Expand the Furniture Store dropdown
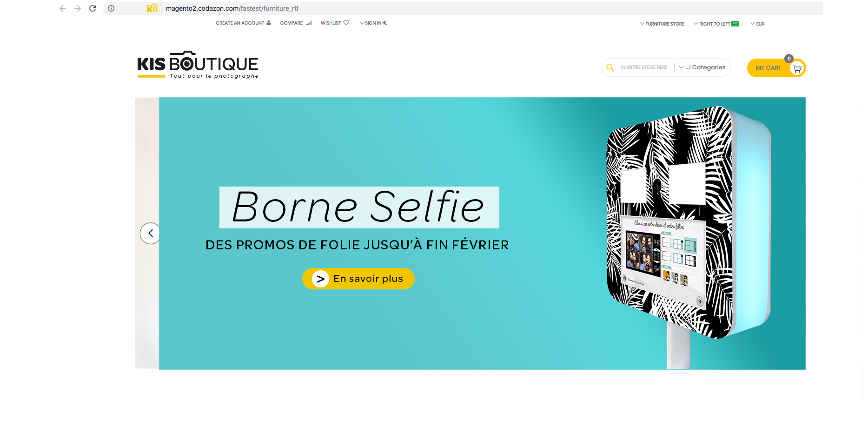 point(662,24)
